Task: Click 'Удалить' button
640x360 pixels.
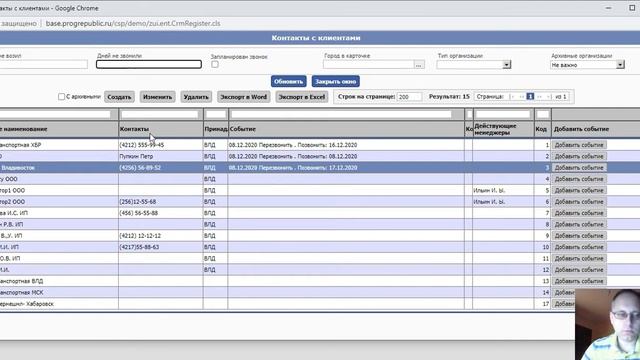Action: (x=196, y=97)
